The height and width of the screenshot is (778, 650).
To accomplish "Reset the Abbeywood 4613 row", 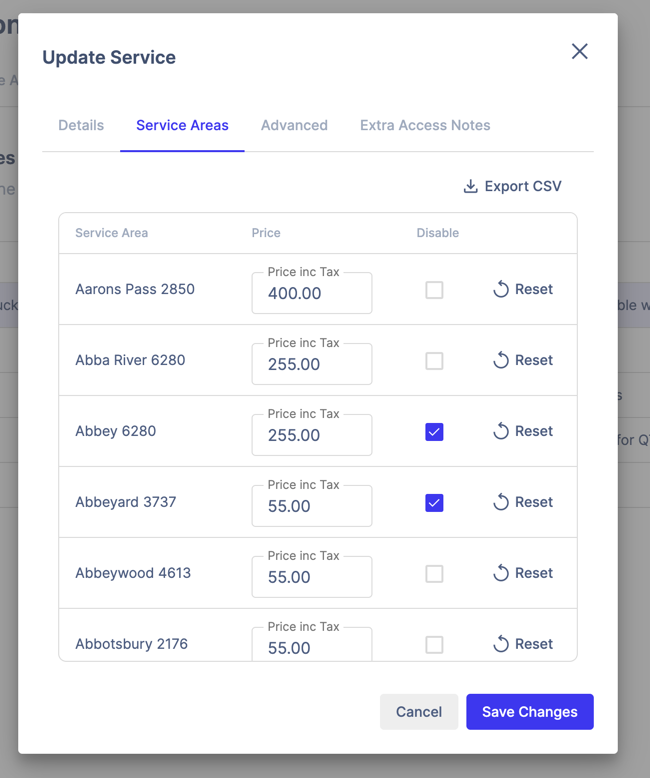I will (x=522, y=573).
